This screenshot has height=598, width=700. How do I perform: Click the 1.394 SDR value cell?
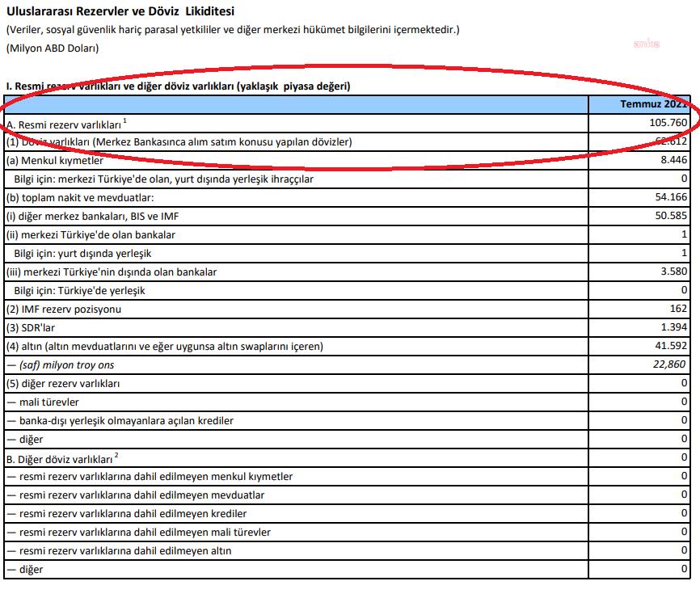point(673,327)
